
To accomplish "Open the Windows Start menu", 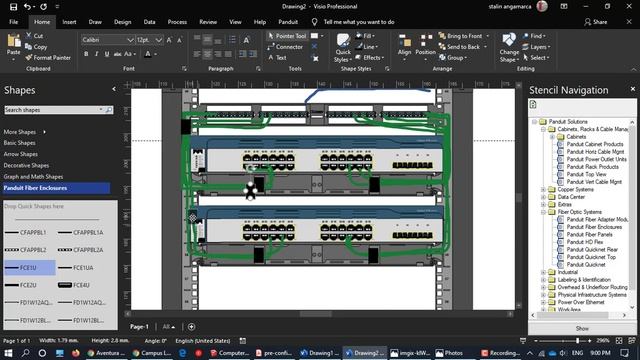I will point(8,353).
